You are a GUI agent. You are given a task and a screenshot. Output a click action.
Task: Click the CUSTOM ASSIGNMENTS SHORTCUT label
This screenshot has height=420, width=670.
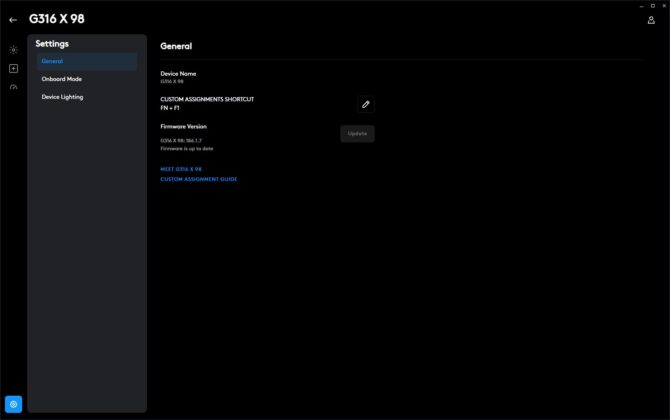(x=207, y=99)
